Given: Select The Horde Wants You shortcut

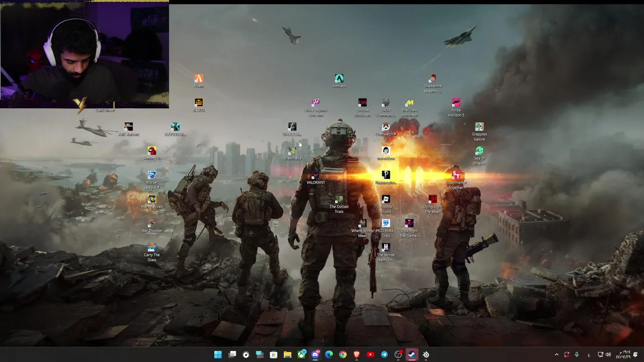Looking at the screenshot, I should (x=386, y=252).
